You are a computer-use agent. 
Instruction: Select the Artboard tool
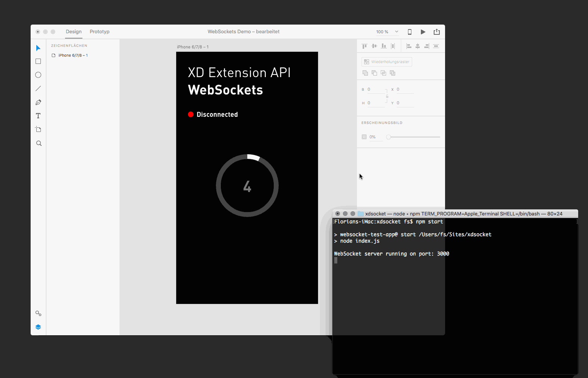(x=38, y=129)
